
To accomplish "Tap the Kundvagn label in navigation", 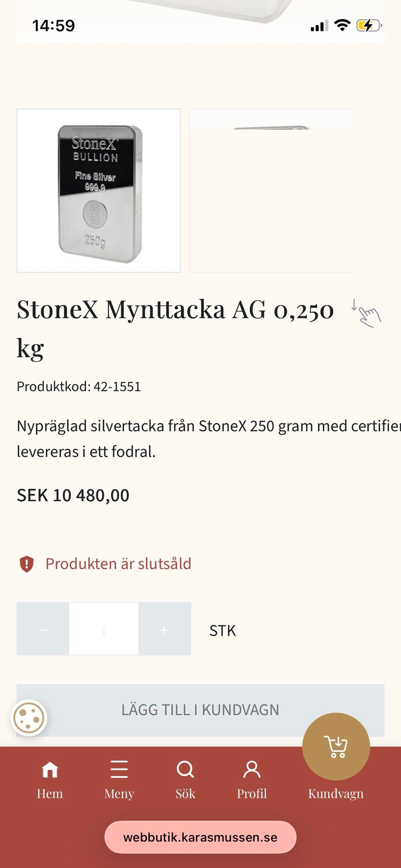I will click(x=336, y=794).
